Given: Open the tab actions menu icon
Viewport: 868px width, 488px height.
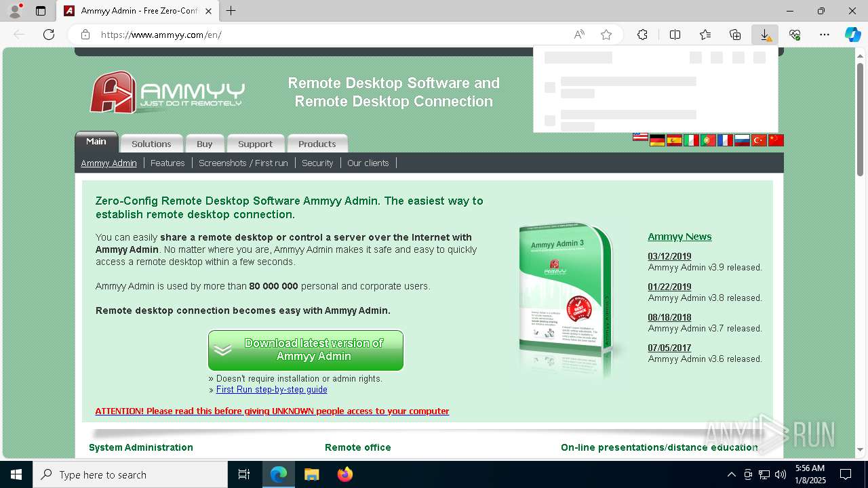Looking at the screenshot, I should point(41,11).
